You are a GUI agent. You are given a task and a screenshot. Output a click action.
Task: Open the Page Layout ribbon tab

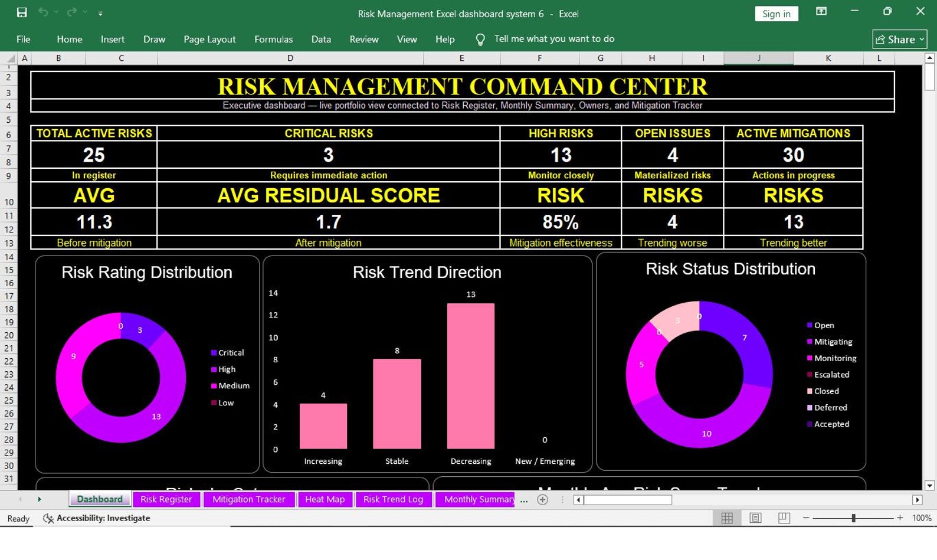click(x=209, y=39)
